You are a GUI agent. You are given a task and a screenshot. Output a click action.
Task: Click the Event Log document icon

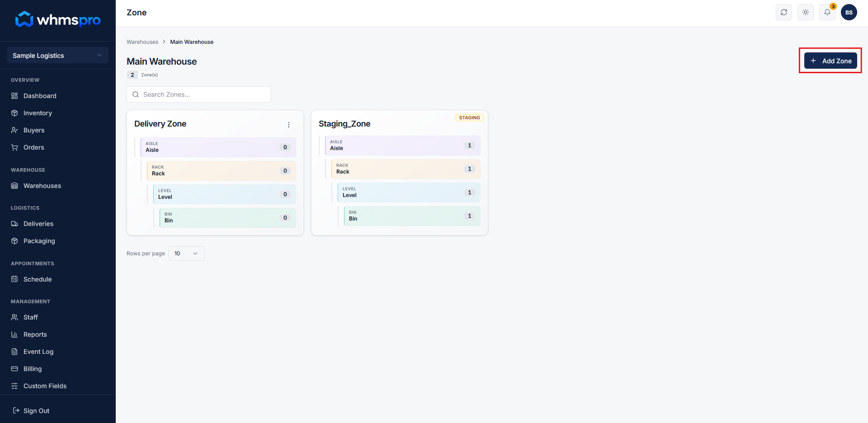(14, 352)
